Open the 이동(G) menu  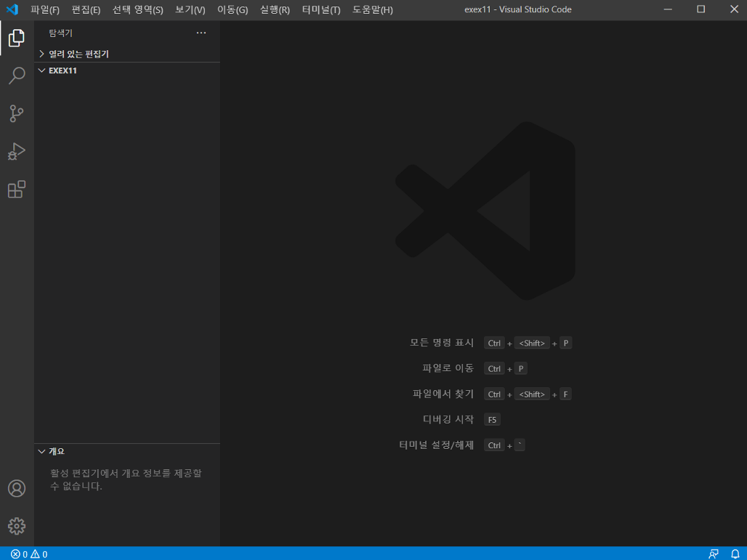point(233,9)
